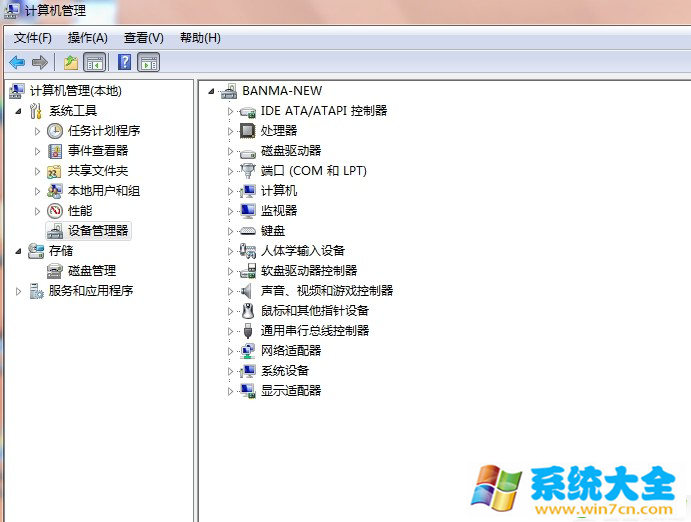Click the Up one level folder icon

pos(71,63)
